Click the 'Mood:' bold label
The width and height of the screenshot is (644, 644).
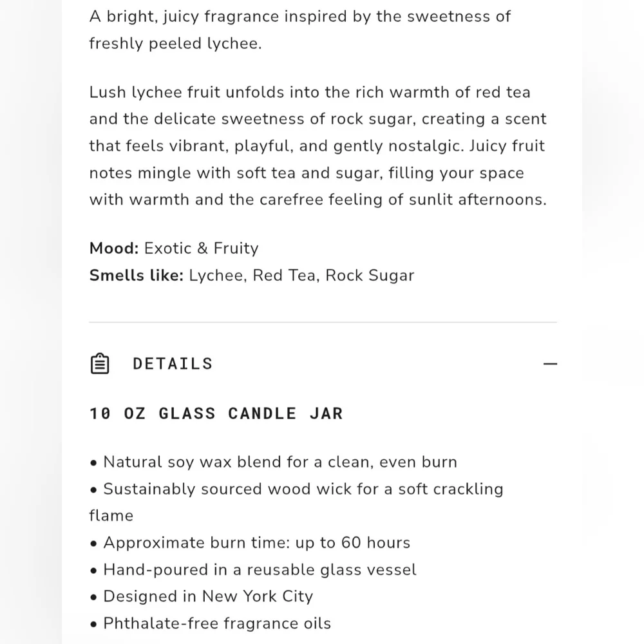tap(114, 248)
